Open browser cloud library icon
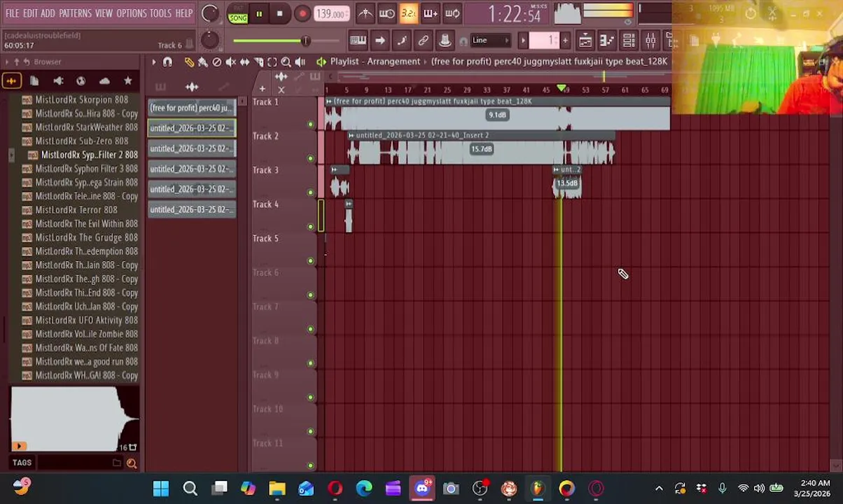This screenshot has height=504, width=843. pyautogui.click(x=104, y=81)
